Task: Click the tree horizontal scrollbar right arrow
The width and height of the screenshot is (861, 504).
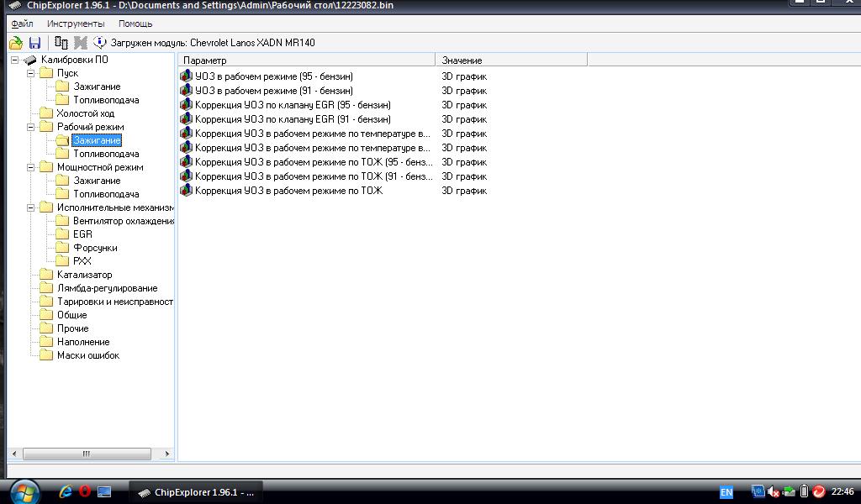Action: point(166,454)
